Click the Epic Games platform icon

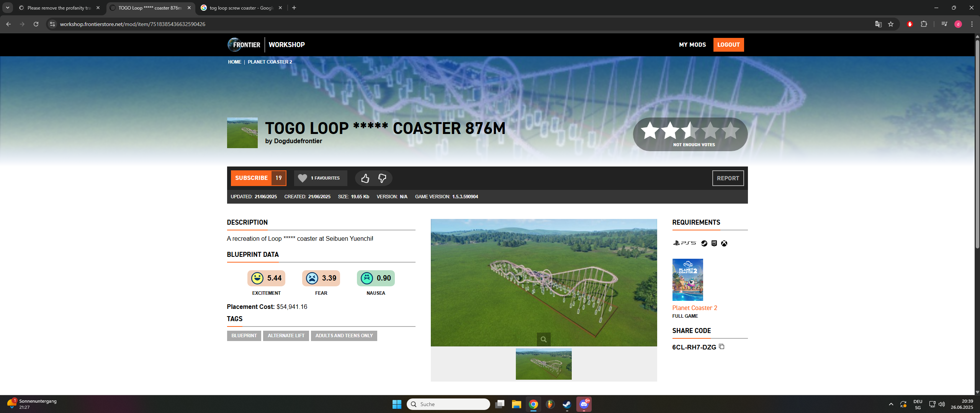(714, 243)
